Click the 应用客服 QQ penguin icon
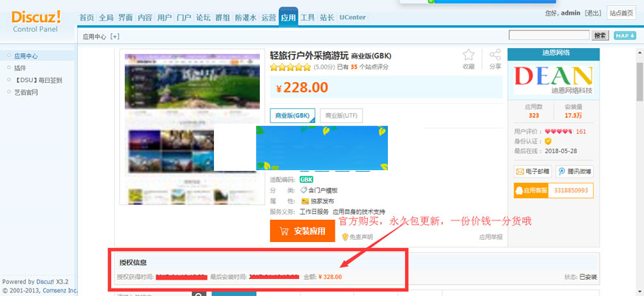Screen dimensions: 644x296 tap(519, 190)
